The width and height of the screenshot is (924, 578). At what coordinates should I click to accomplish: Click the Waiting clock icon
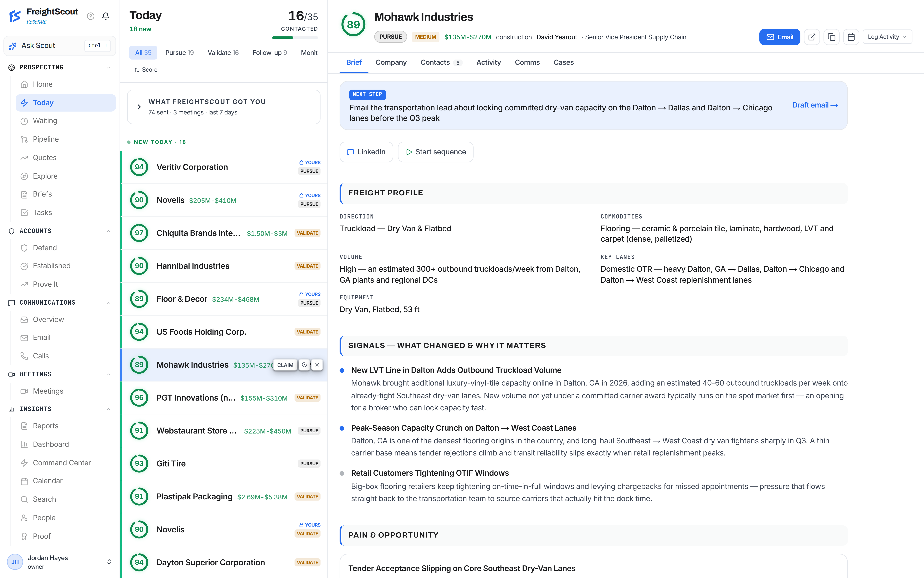[24, 121]
